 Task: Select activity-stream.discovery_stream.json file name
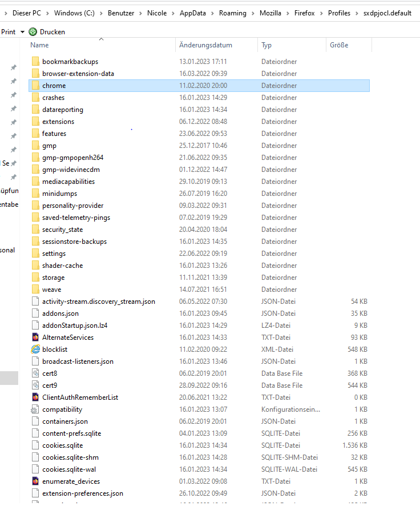99,302
